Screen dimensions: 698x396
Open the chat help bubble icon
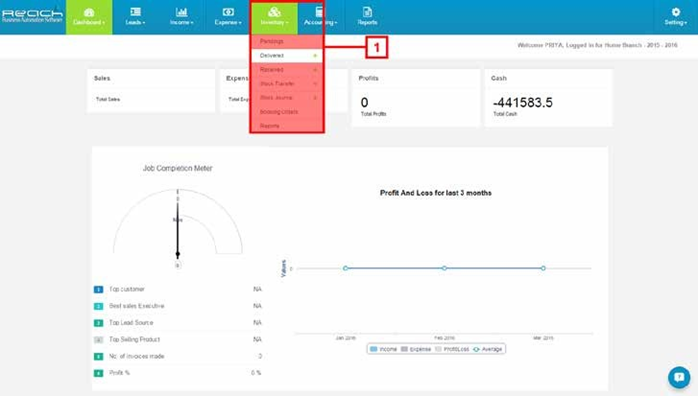(679, 377)
